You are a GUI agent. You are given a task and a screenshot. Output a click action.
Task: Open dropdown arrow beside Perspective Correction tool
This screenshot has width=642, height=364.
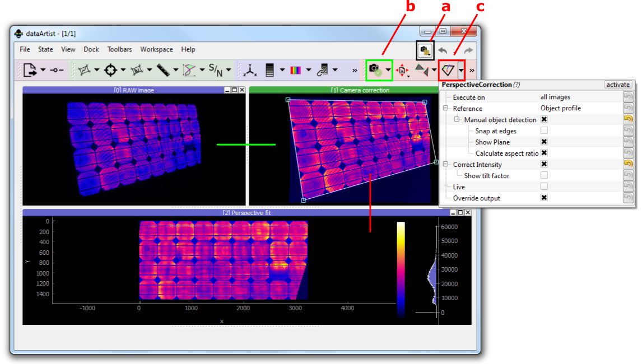tap(461, 70)
